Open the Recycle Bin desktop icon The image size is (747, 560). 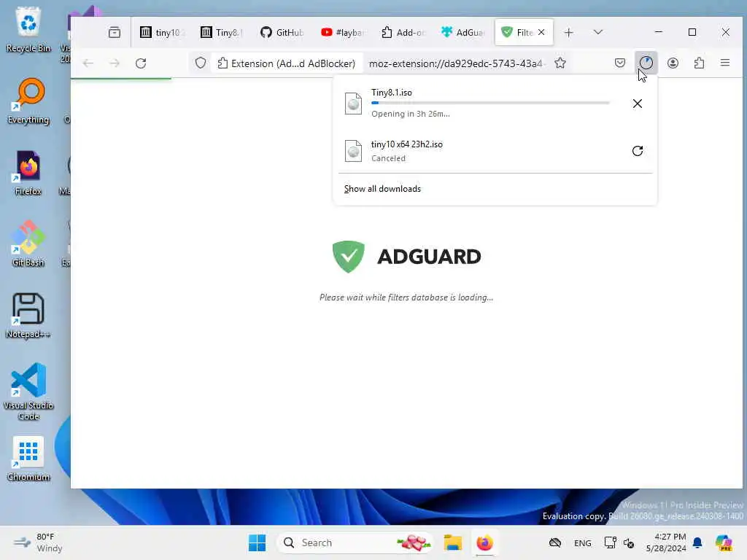tap(28, 30)
